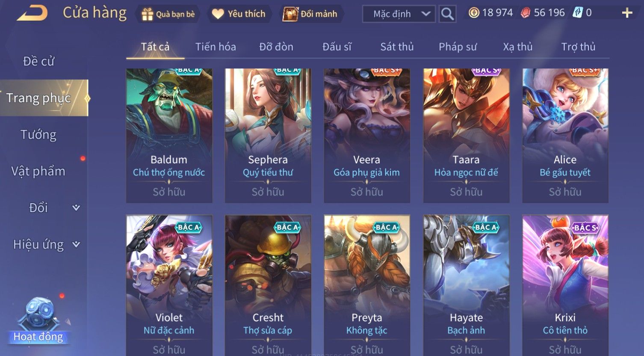This screenshot has width=644, height=356.
Task: Open Quà bạn bè gift icon
Action: (x=147, y=14)
